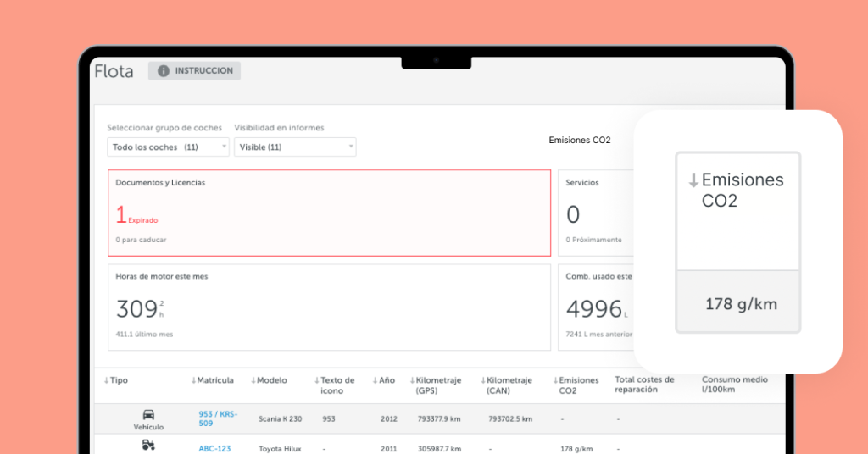Sort by the Texto de icono column
This screenshot has width=868, height=454.
click(337, 385)
